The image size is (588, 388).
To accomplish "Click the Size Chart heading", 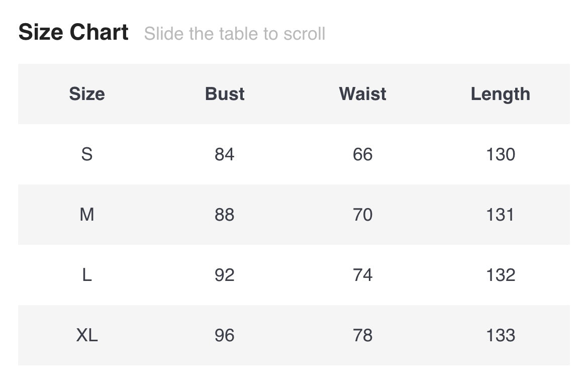I will tap(73, 33).
